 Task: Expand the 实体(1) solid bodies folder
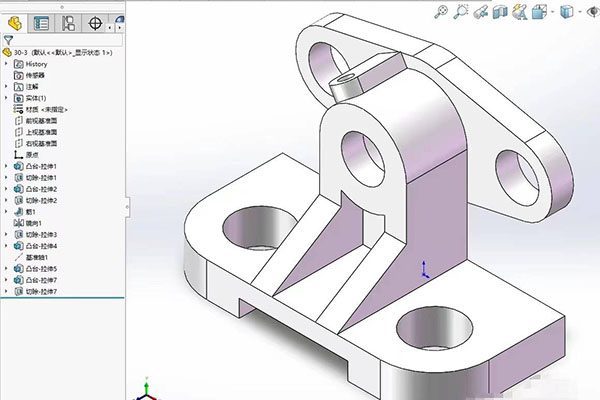pos(6,98)
